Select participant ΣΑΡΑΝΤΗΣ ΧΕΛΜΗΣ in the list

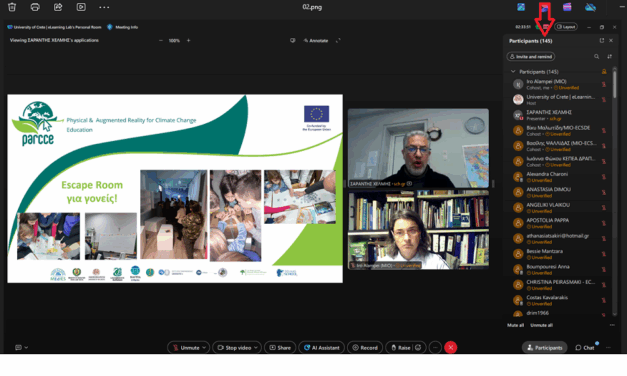[x=559, y=115]
